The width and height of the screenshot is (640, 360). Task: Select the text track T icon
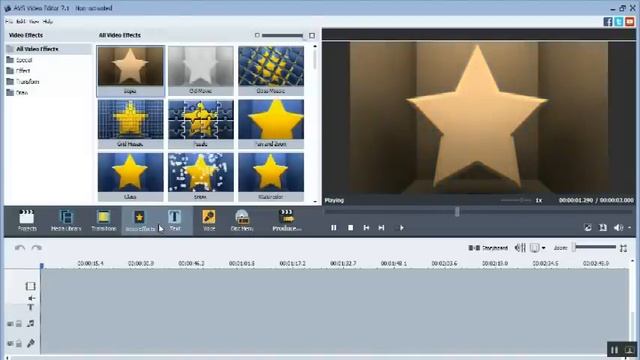pos(31,307)
